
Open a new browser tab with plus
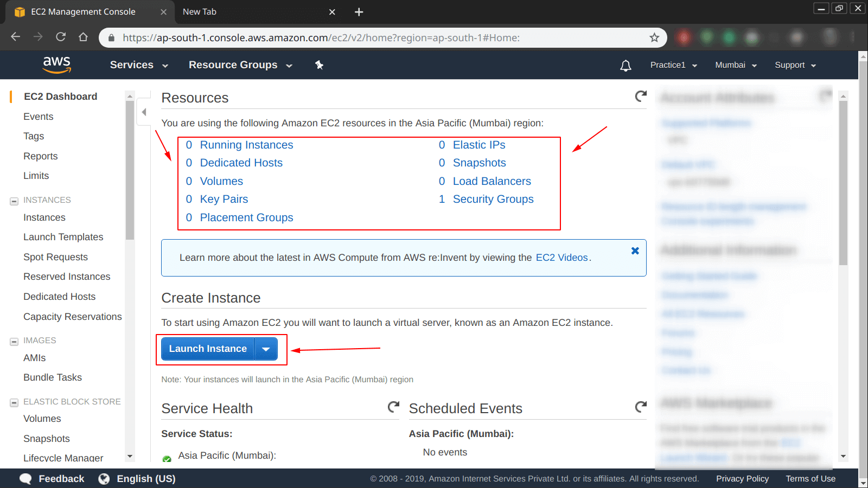[359, 12]
